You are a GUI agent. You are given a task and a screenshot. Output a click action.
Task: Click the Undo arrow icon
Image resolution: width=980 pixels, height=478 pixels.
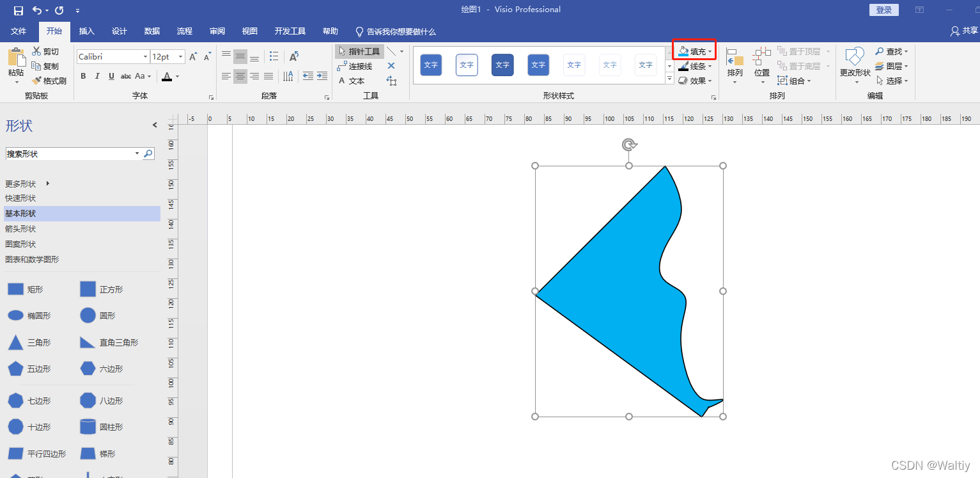point(36,10)
